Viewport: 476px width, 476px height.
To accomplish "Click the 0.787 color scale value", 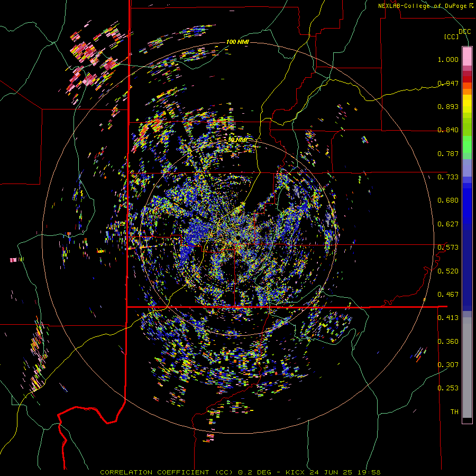I will coord(448,153).
